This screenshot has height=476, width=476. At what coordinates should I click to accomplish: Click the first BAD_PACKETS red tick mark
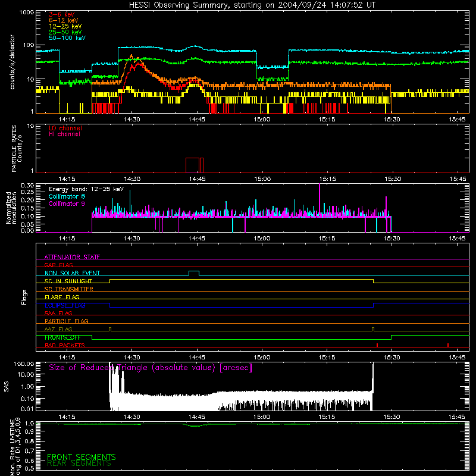pyautogui.click(x=377, y=345)
